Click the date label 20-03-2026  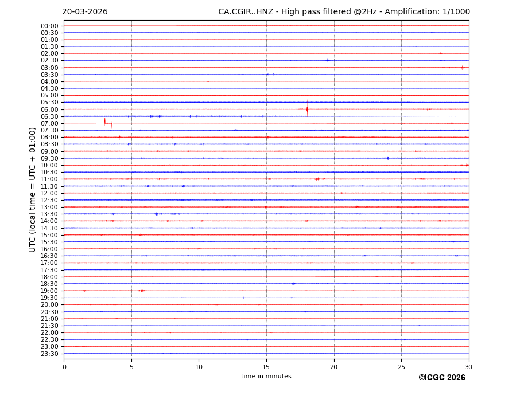[85, 12]
